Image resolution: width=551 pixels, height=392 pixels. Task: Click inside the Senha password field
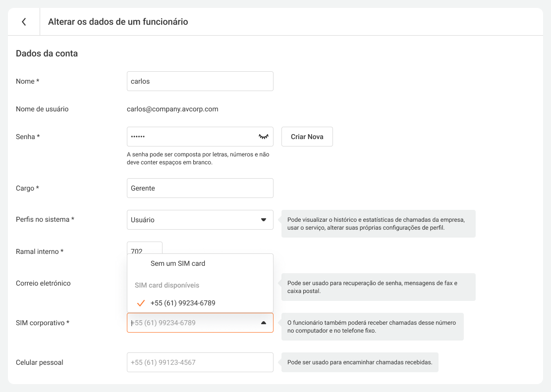click(191, 137)
